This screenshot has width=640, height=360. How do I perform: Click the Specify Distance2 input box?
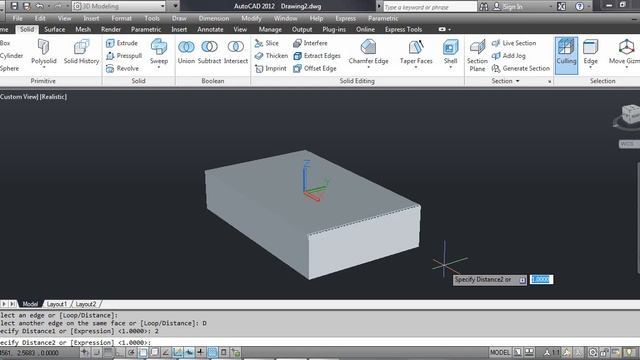point(541,279)
